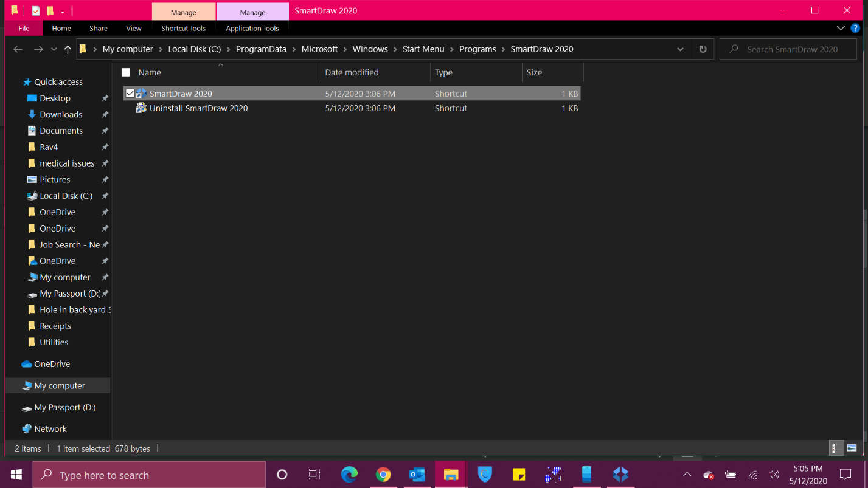Launch Google Chrome from the taskbar
This screenshot has height=488, width=868.
[383, 475]
